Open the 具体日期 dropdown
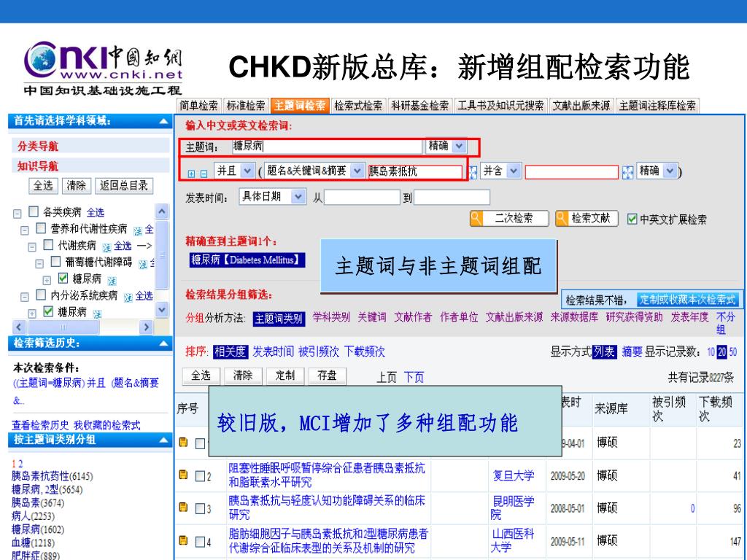 (x=298, y=196)
